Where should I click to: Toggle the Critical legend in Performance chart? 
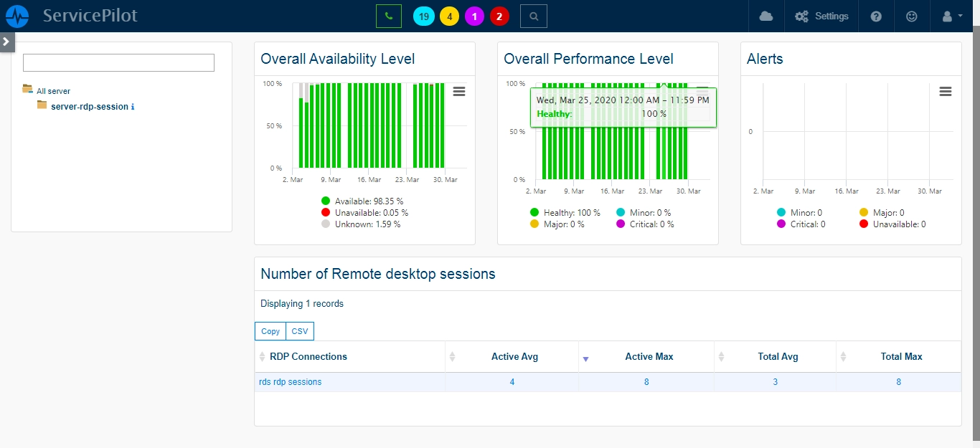pyautogui.click(x=645, y=224)
